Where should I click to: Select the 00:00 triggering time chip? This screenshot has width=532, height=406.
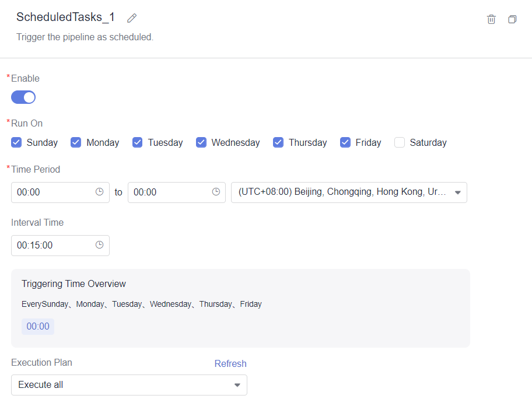(38, 326)
